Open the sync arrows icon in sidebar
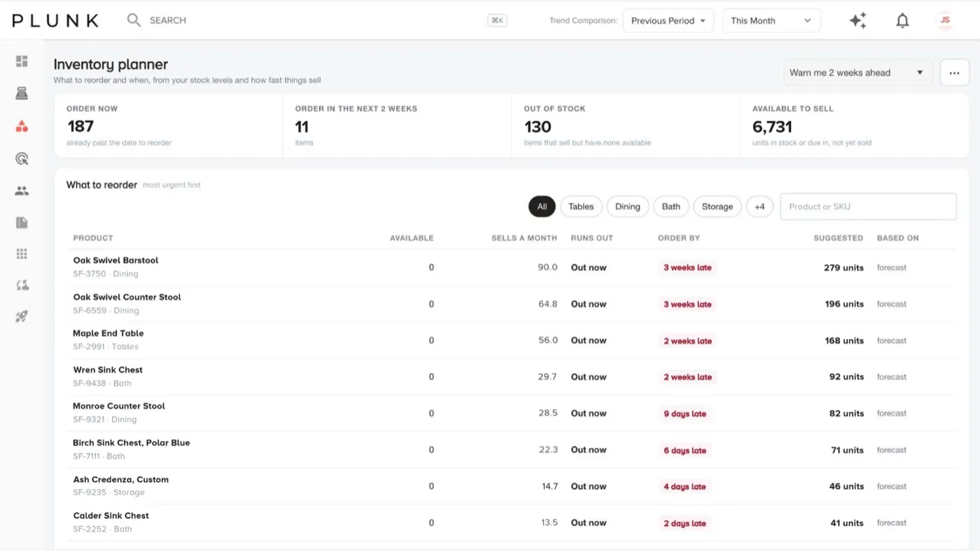Screen dimensions: 980x551 (x=22, y=285)
